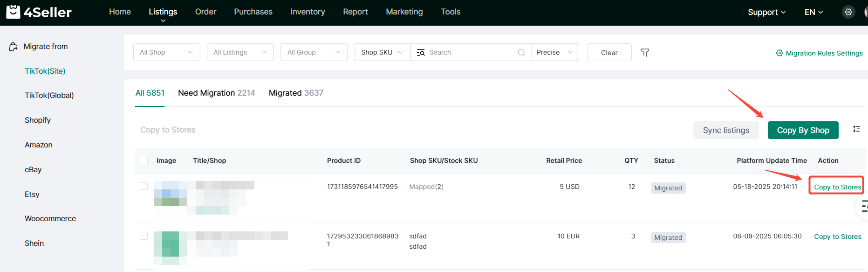The height and width of the screenshot is (272, 868).
Task: Click the 4Seller logo icon
Action: [x=13, y=12]
